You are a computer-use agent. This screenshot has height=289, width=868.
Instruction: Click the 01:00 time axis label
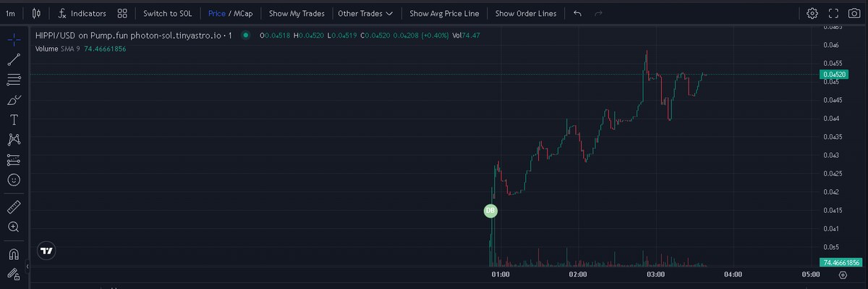click(x=501, y=275)
